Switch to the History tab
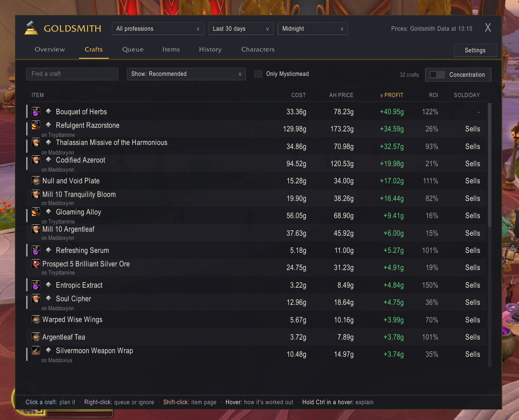 210,49
